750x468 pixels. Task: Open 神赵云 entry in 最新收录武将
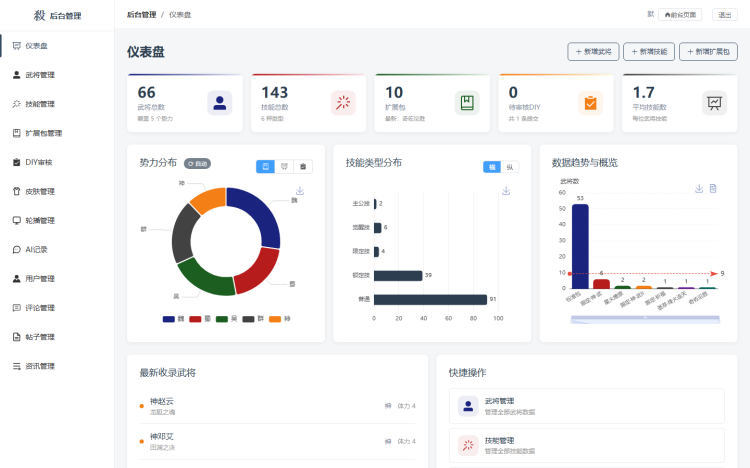click(x=277, y=406)
